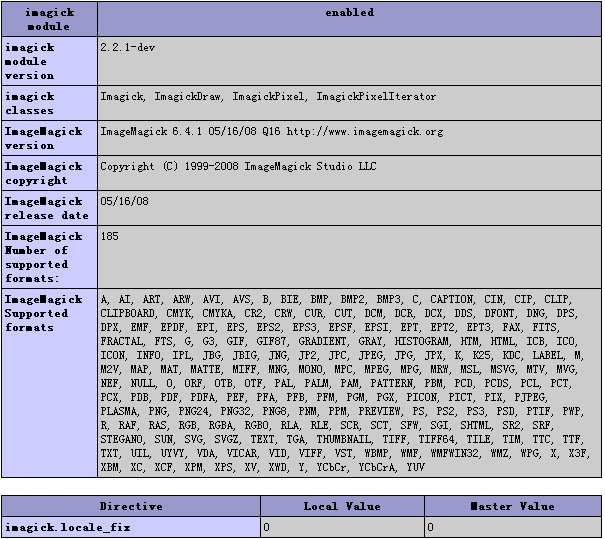Click 'CLIPBOARD' in the formats list
The image size is (605, 539).
click(128, 313)
